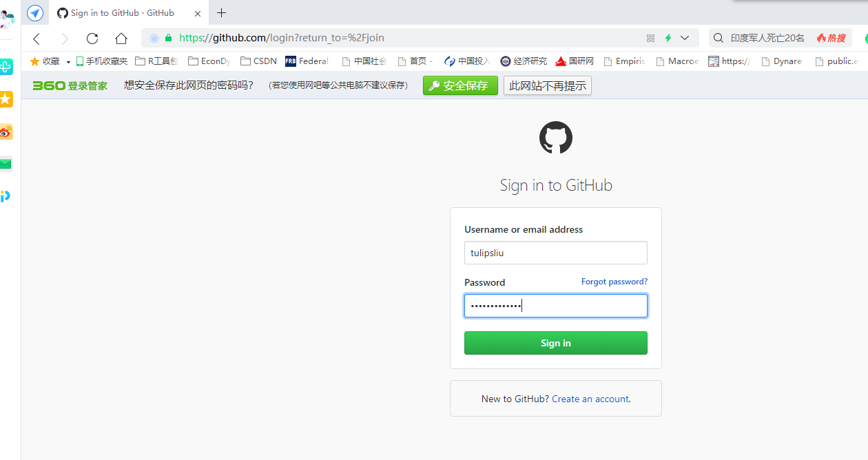Click the address bar URL
The height and width of the screenshot is (460, 868).
(x=282, y=38)
